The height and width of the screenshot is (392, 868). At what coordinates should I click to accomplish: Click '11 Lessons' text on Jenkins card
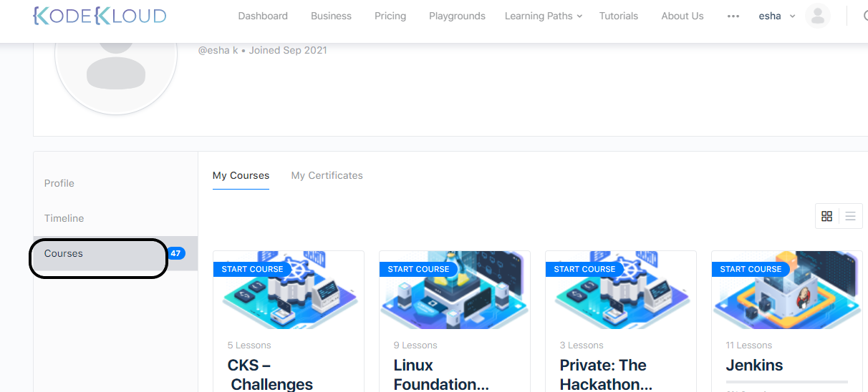[x=749, y=345]
